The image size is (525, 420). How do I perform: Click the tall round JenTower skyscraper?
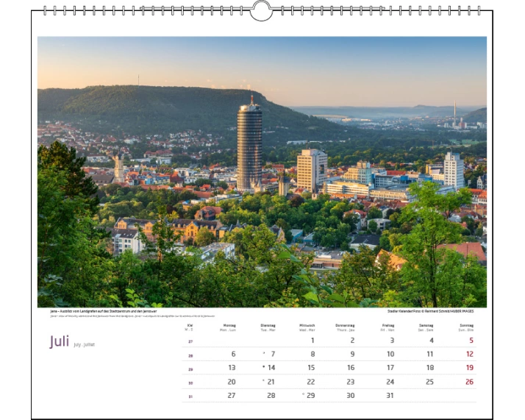(249, 146)
